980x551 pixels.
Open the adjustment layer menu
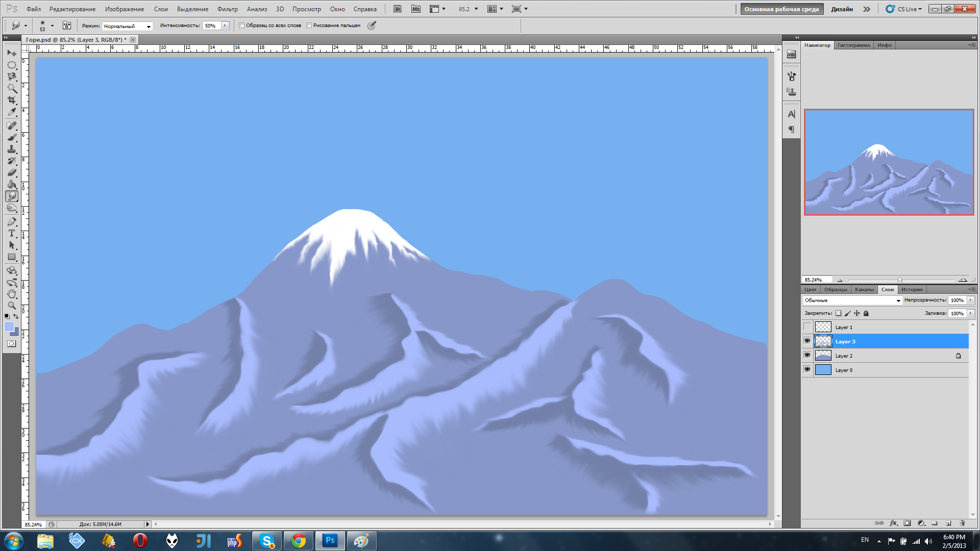point(921,523)
